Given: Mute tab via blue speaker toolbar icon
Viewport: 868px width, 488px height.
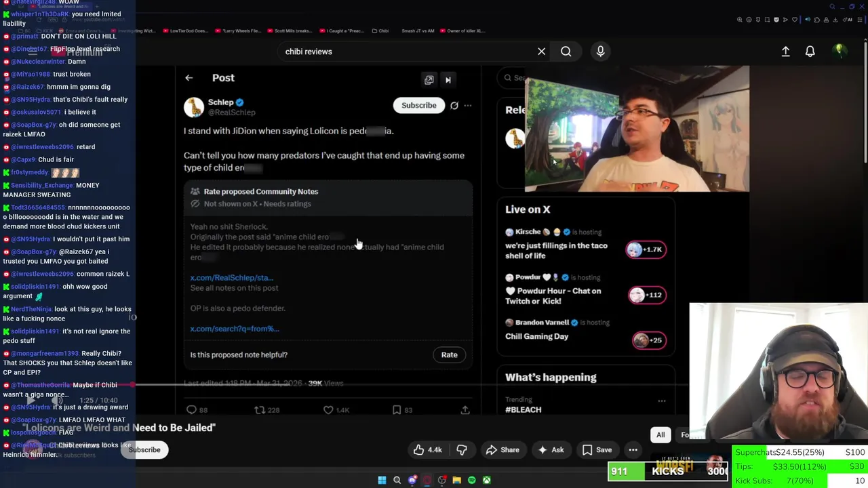Looking at the screenshot, I should coord(808,20).
